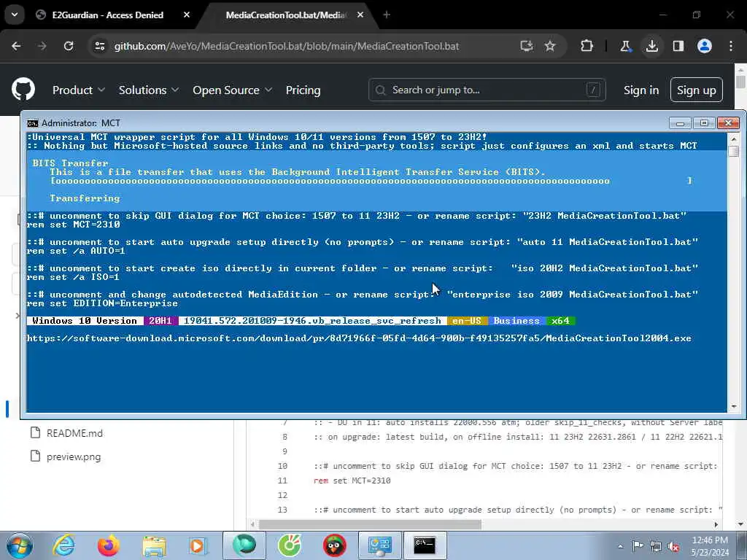Open site information icon in address bar
The width and height of the screenshot is (747, 560).
100,46
